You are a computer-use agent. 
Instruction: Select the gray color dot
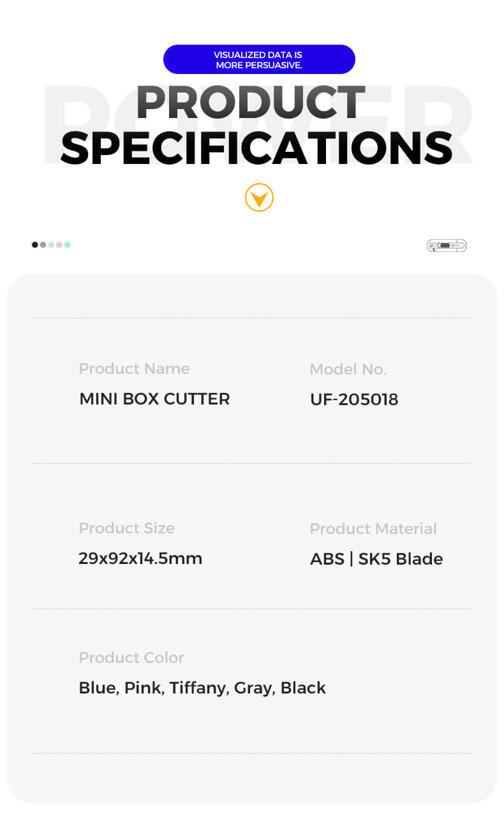[x=43, y=244]
